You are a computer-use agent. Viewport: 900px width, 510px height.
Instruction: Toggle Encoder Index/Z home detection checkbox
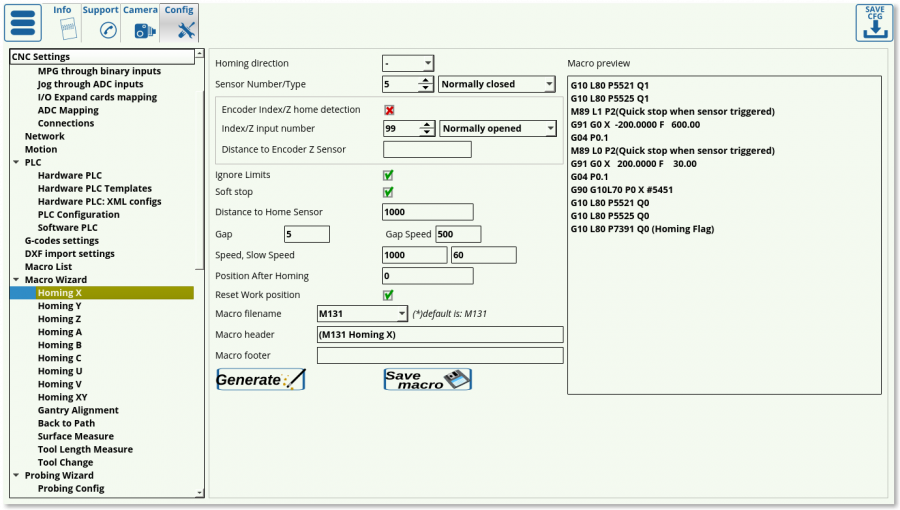coord(389,110)
